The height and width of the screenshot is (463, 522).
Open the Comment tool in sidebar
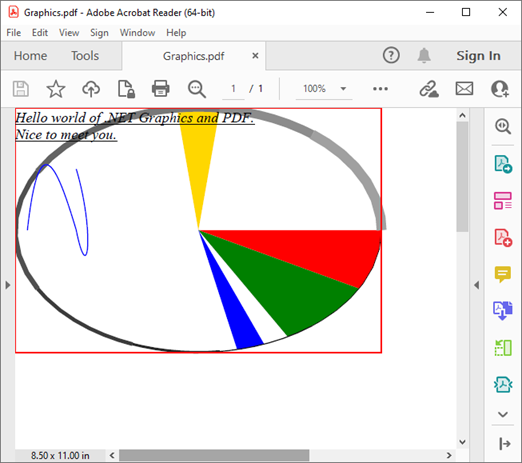tap(503, 274)
